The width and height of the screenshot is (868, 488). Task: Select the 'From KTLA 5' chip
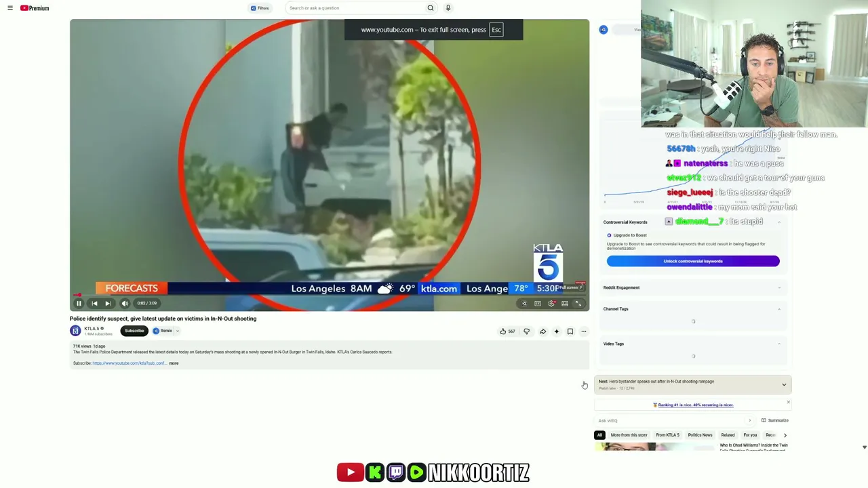[x=667, y=435]
